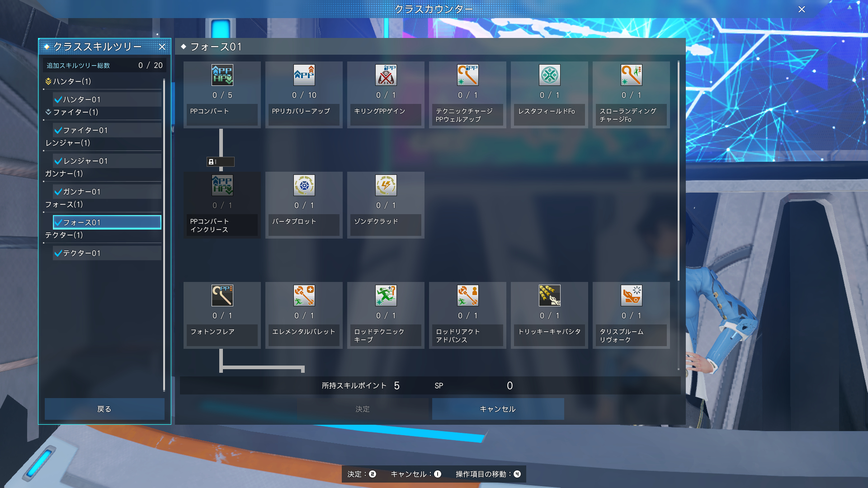
Task: Select the locked PPコンバートインクリース skill icon
Action: click(222, 185)
